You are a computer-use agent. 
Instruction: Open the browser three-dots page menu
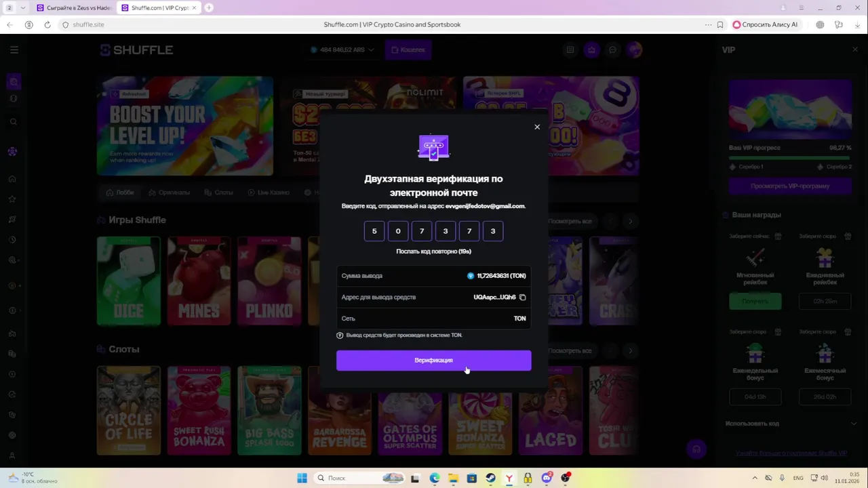(709, 24)
